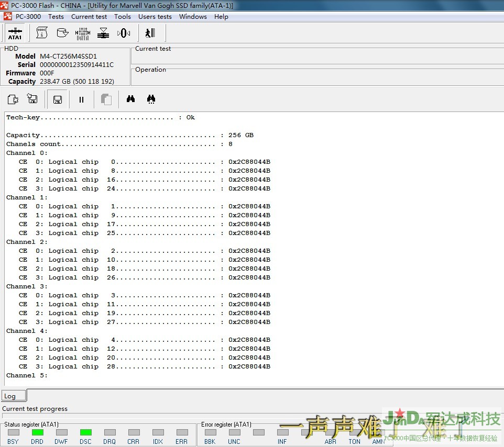Screen dimensions: 504x447
Task: Click the Channel 0: log heading
Action: pos(27,153)
